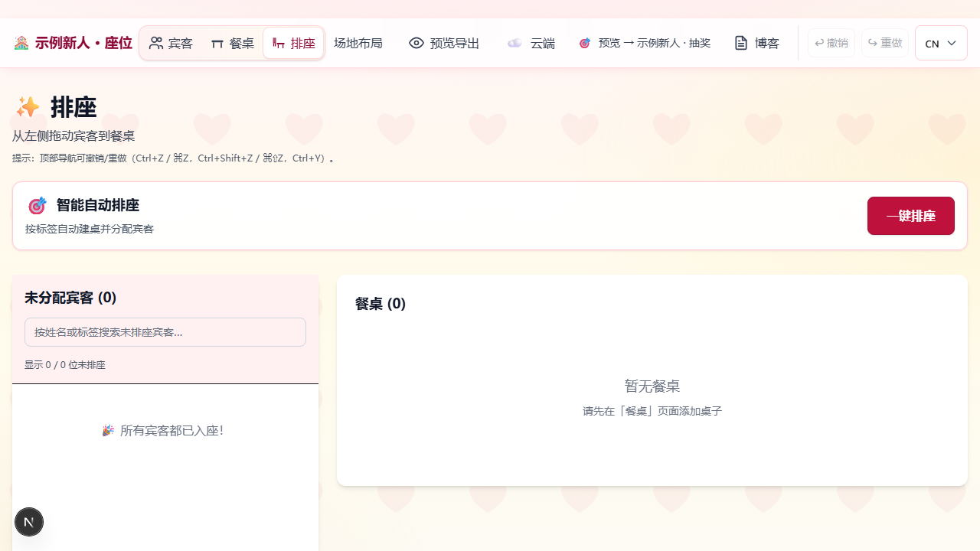Click the table icon beside 餐桌

click(217, 44)
